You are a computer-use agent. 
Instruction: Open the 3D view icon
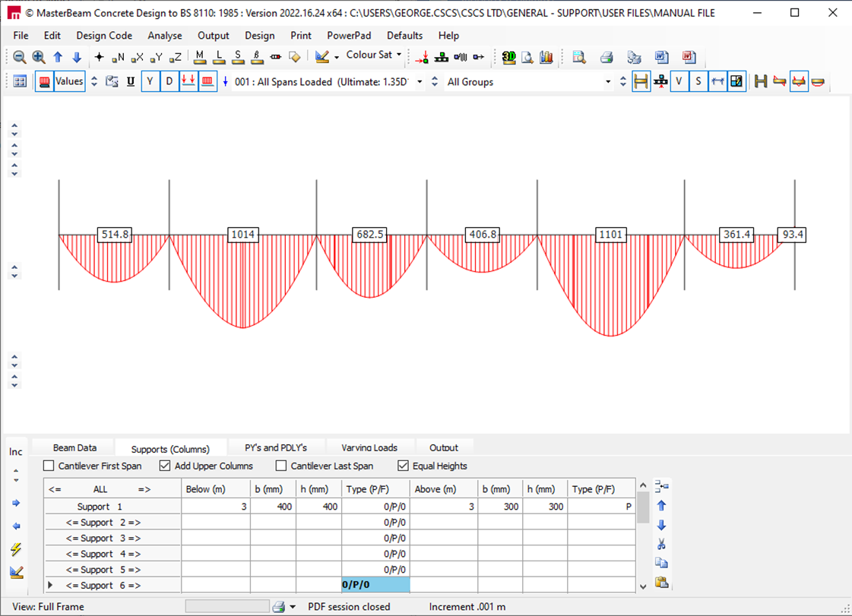click(x=509, y=57)
